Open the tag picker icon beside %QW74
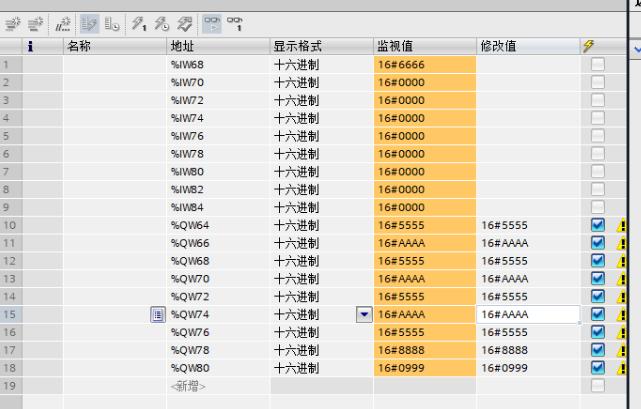Viewport: 641px width, 409px height. point(158,315)
